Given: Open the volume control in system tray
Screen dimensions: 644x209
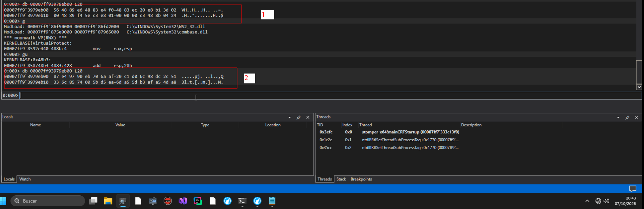Looking at the screenshot, I should (607, 201).
